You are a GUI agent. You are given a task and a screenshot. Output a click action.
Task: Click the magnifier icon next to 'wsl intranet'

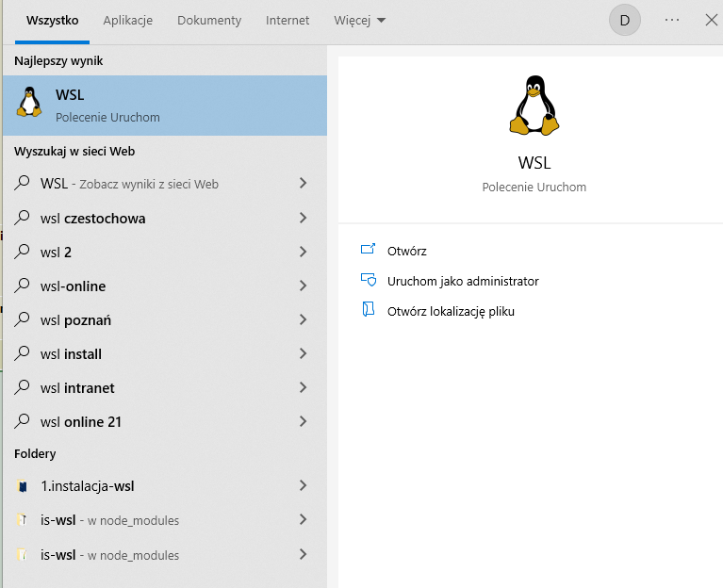[22, 387]
